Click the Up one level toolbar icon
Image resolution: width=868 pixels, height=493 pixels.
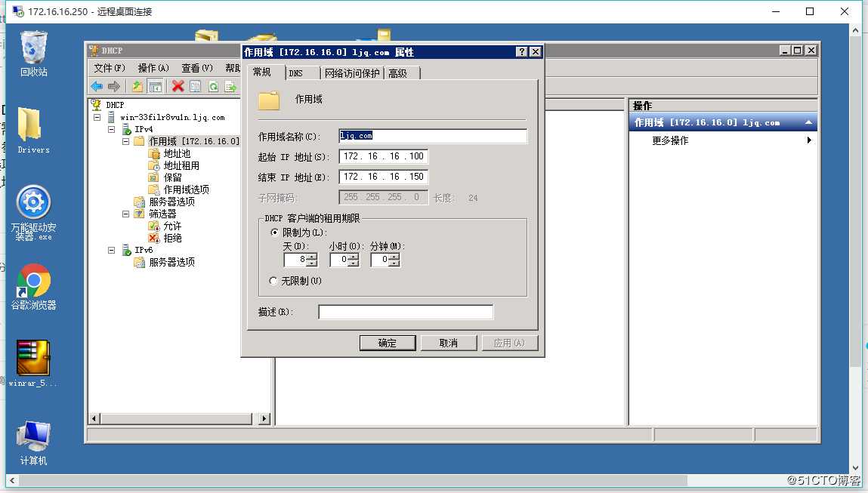pyautogui.click(x=137, y=86)
